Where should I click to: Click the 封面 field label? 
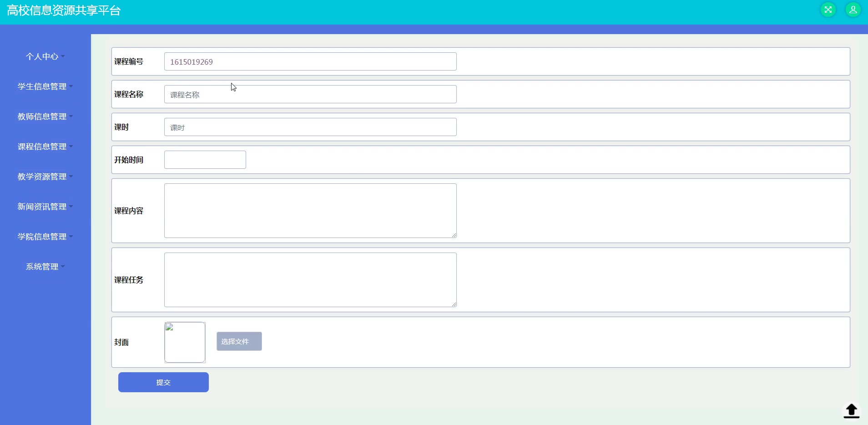(x=121, y=342)
